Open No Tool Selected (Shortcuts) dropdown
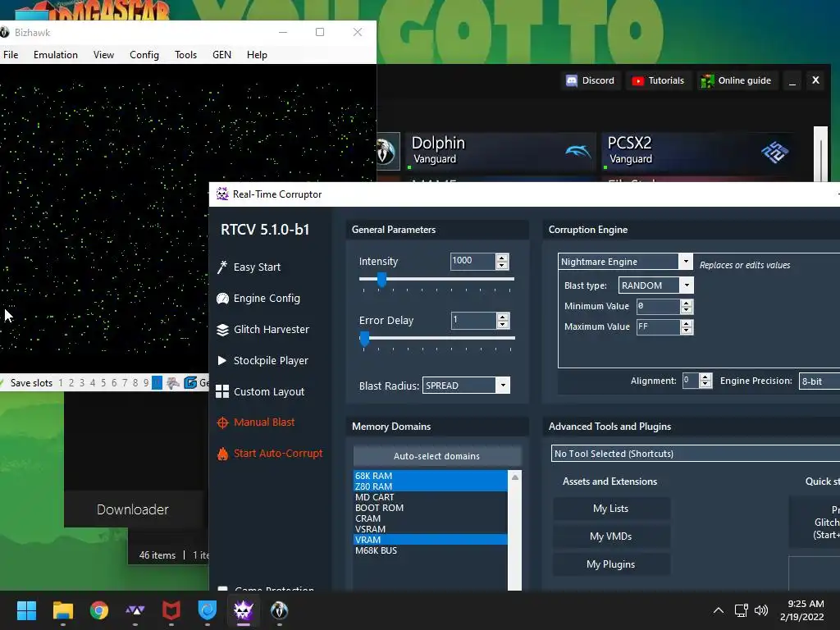The width and height of the screenshot is (840, 630). point(696,453)
